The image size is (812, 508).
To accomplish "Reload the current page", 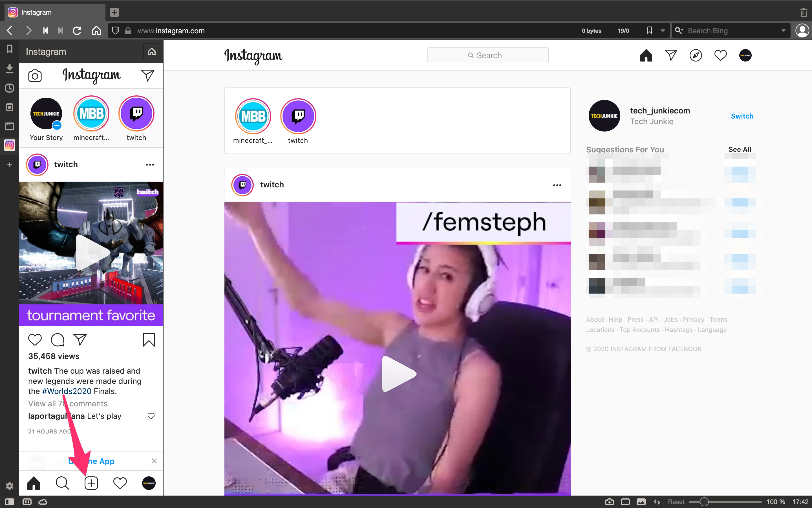I will click(x=77, y=30).
